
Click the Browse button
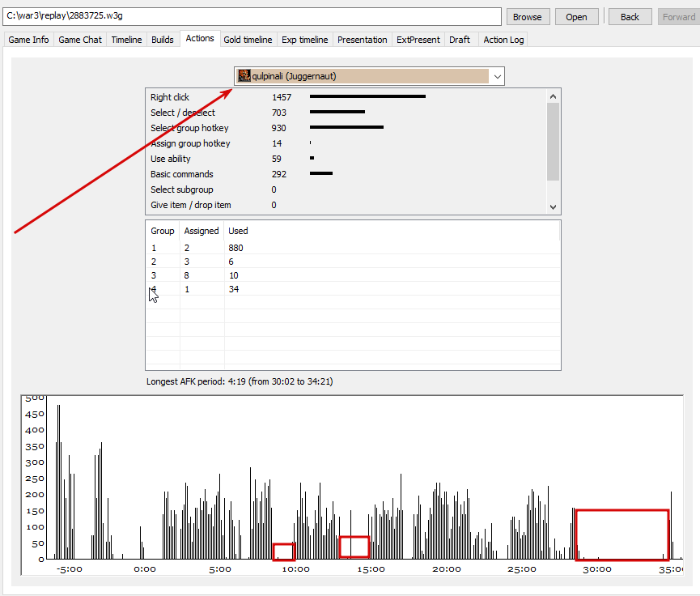(528, 17)
